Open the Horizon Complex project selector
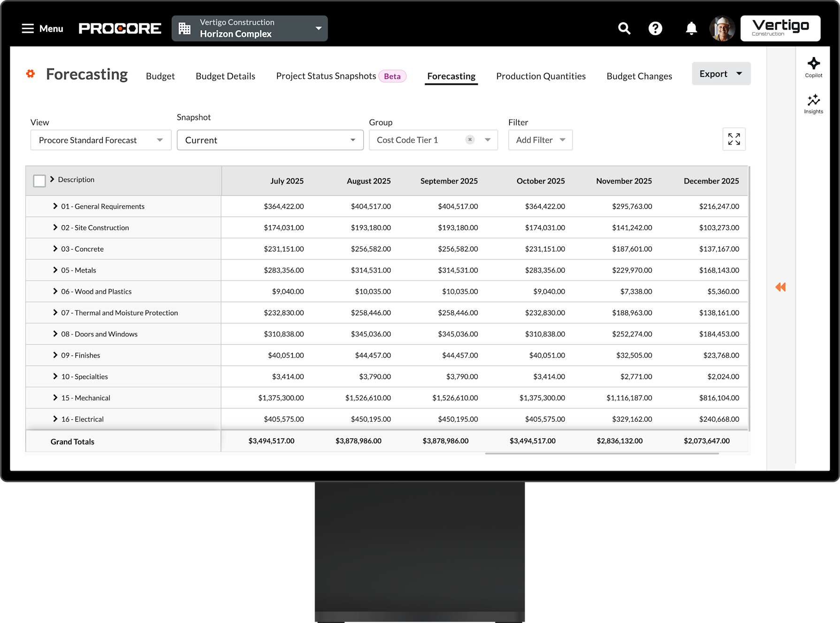 [249, 28]
